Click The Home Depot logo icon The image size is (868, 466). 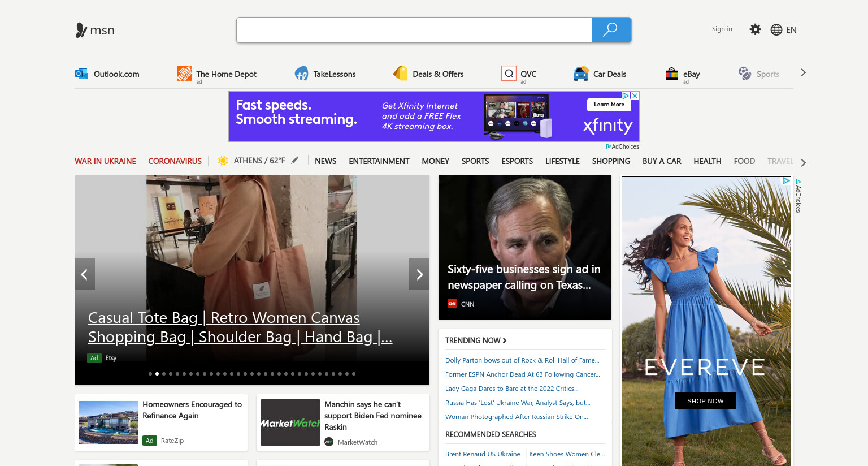click(x=184, y=73)
